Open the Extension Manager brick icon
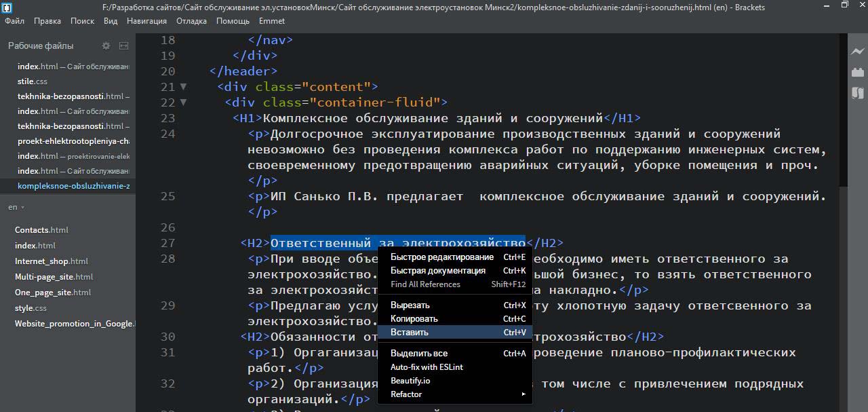This screenshot has height=412, width=868. pyautogui.click(x=858, y=72)
